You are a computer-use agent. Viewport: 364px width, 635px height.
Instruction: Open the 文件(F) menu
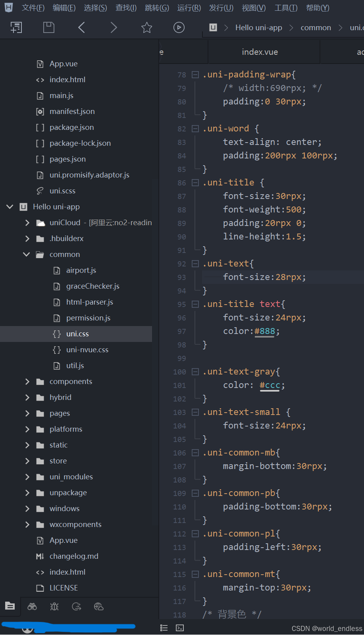33,8
